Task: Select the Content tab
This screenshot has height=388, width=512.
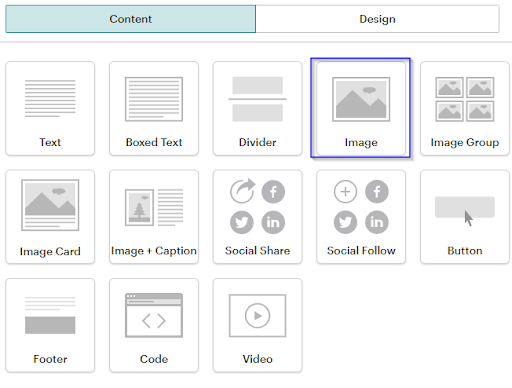Action: point(131,19)
